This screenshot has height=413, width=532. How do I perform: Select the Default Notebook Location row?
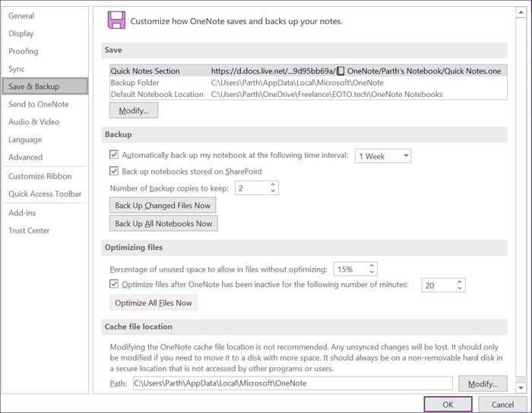(308, 94)
